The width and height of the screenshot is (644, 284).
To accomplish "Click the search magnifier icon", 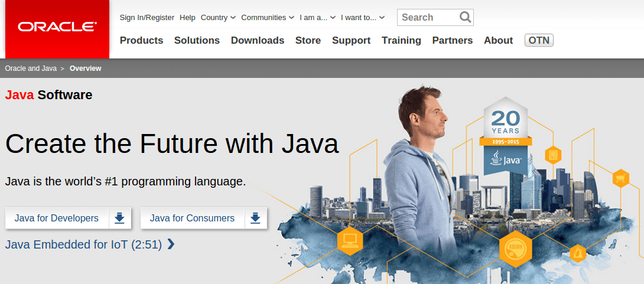I will point(465,17).
